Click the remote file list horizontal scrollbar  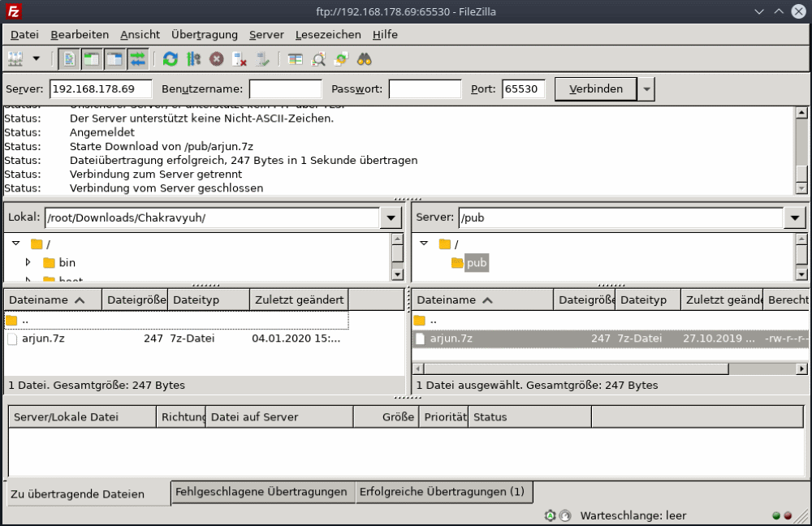coord(577,369)
